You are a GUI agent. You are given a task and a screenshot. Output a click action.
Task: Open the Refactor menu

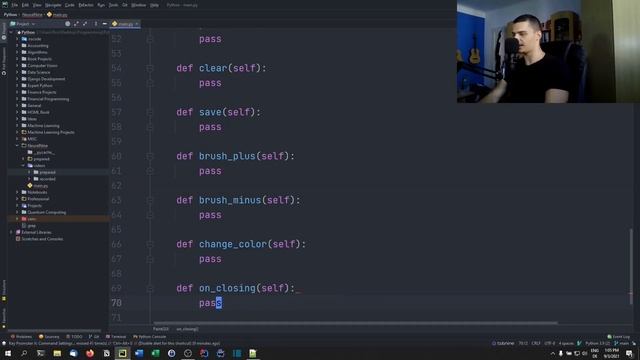86,5
